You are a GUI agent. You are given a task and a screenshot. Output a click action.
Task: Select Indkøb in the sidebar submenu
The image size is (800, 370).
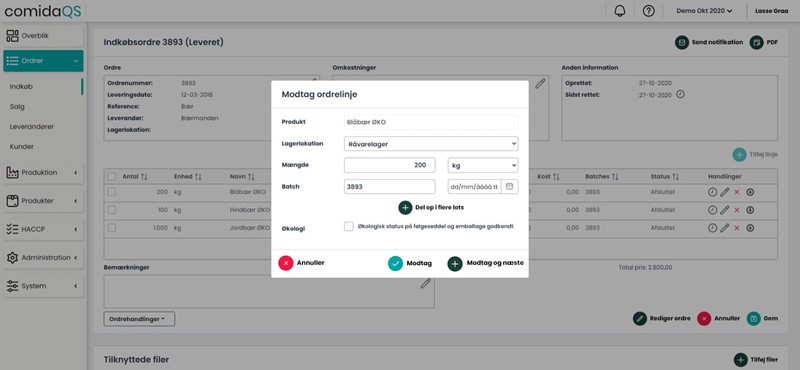point(21,87)
